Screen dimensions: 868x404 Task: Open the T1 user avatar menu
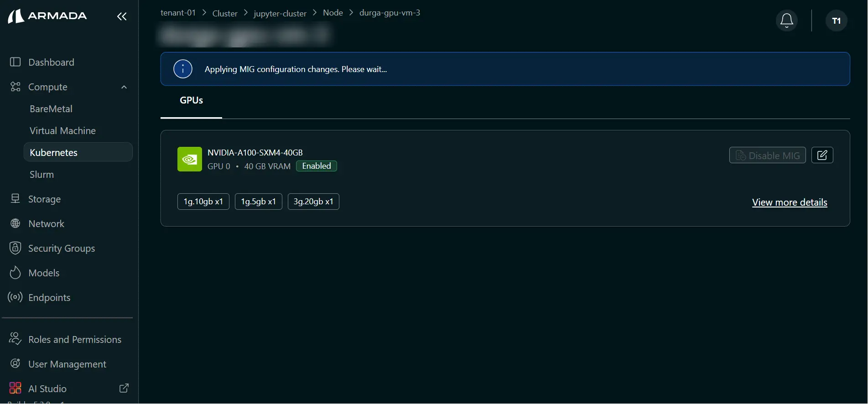pos(836,21)
